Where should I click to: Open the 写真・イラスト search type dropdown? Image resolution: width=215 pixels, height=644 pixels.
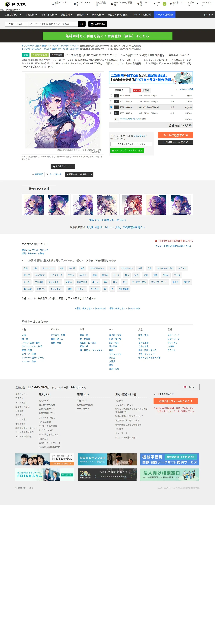pyautogui.click(x=17, y=24)
